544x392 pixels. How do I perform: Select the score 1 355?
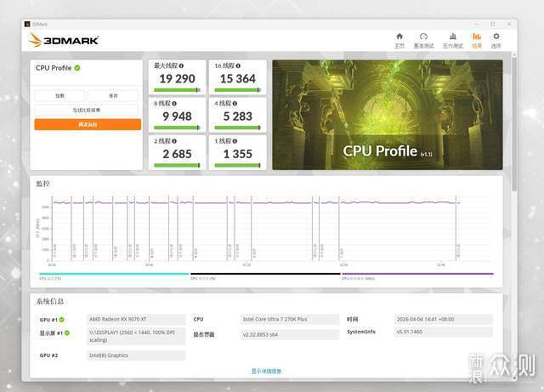pos(238,154)
